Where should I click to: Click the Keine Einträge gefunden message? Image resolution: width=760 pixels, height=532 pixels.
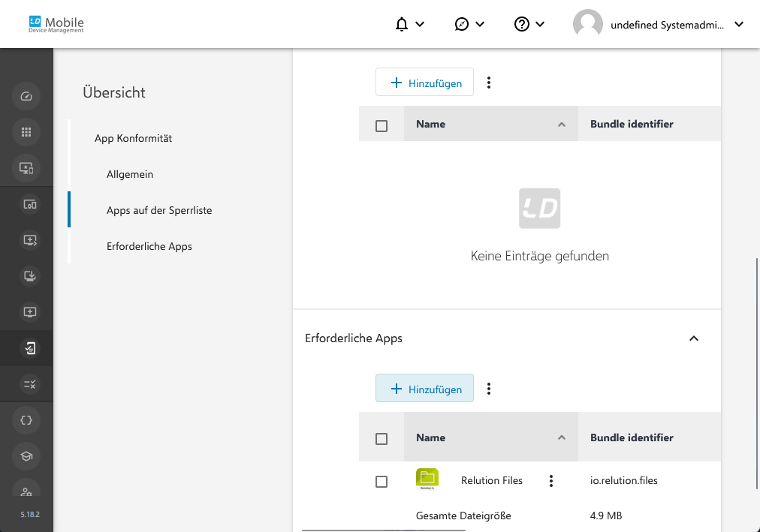[539, 256]
